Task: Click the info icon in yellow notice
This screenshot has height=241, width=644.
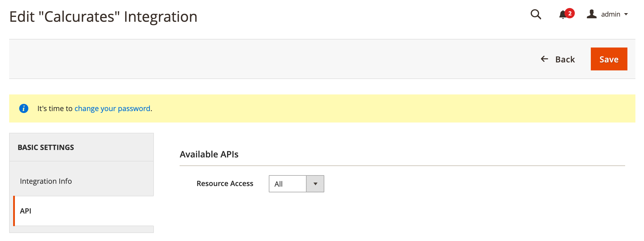Action: (x=24, y=108)
